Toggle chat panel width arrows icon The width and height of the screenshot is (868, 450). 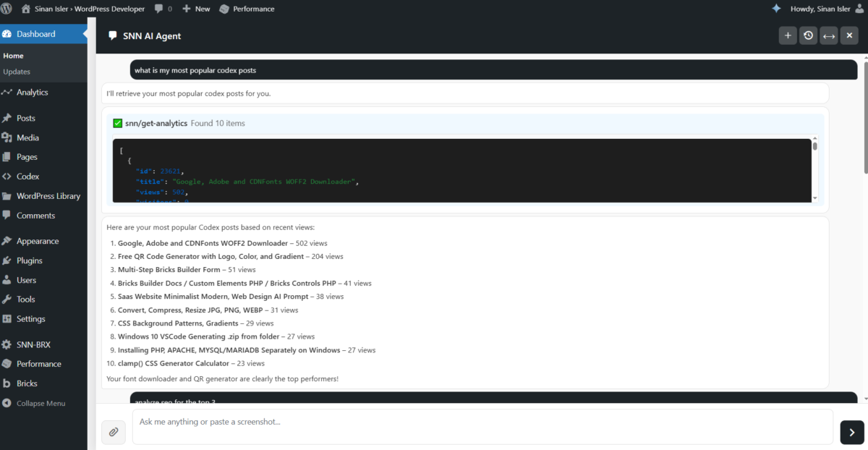click(x=829, y=35)
